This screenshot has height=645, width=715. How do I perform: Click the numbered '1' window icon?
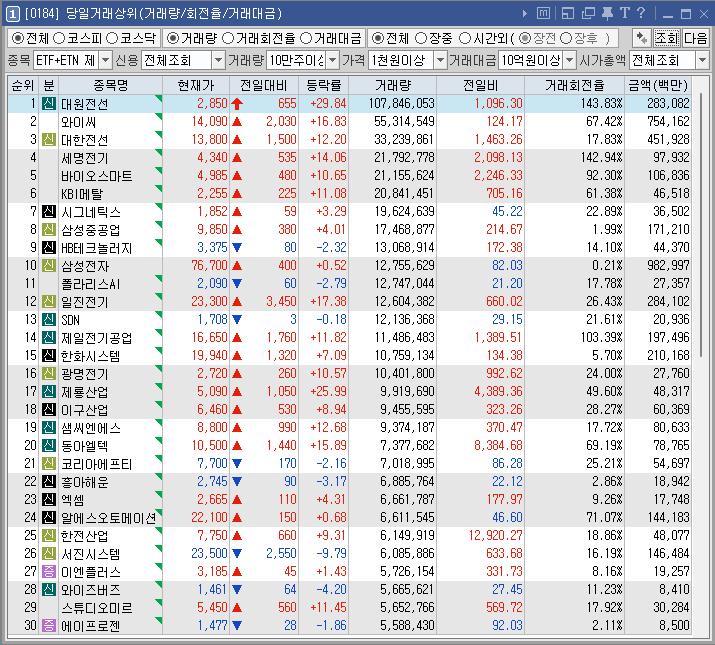(x=12, y=14)
